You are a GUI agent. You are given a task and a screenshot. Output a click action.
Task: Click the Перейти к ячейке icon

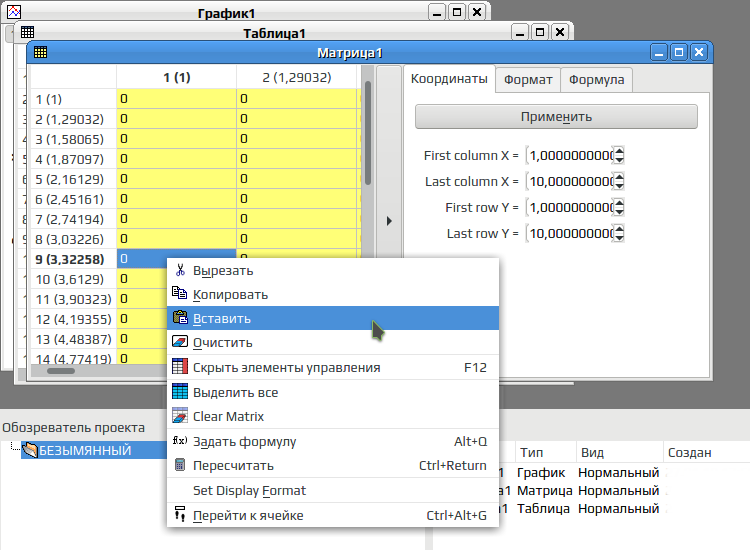coord(180,514)
